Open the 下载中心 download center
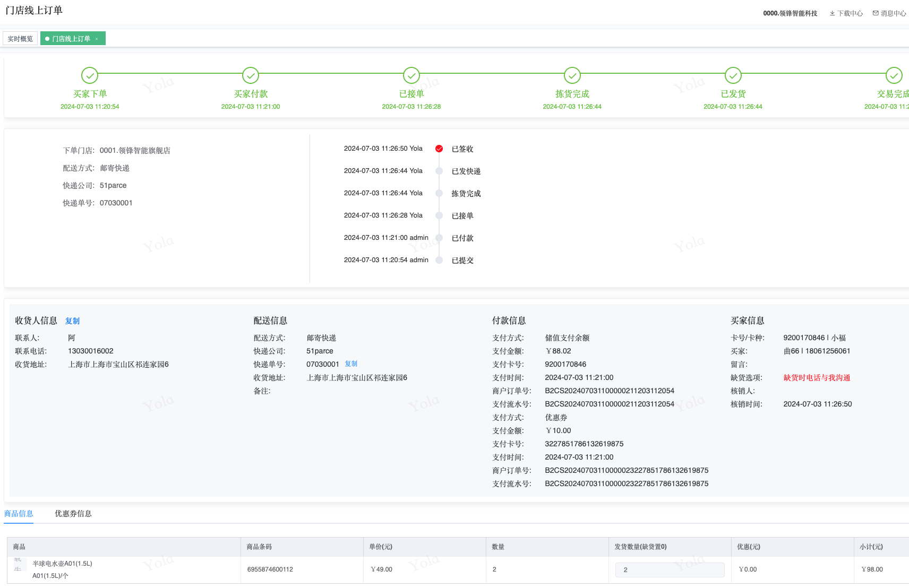The height and width of the screenshot is (588, 909). tap(846, 13)
